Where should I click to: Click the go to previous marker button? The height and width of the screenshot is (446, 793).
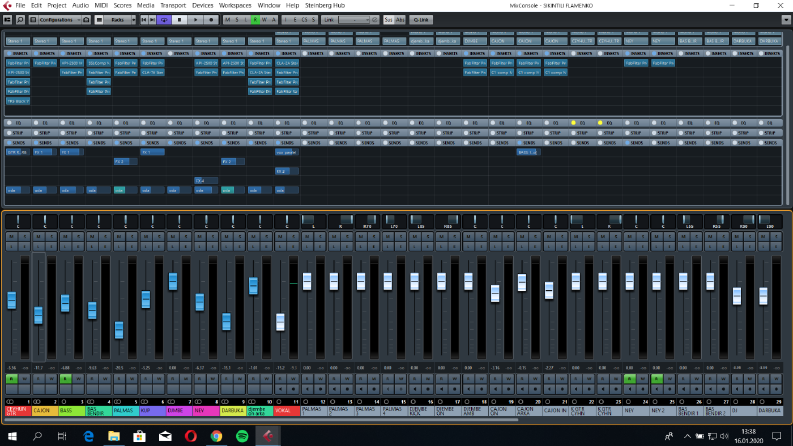tap(144, 20)
